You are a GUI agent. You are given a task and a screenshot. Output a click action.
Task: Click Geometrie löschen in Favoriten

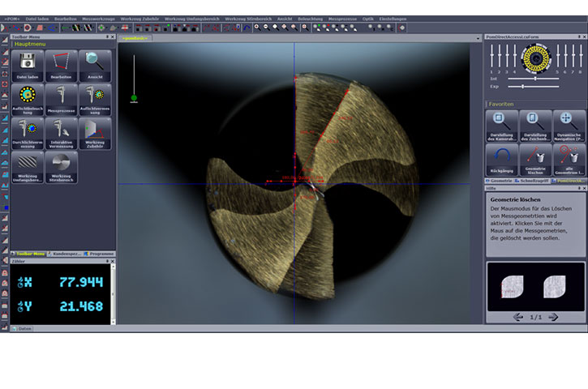(x=535, y=156)
